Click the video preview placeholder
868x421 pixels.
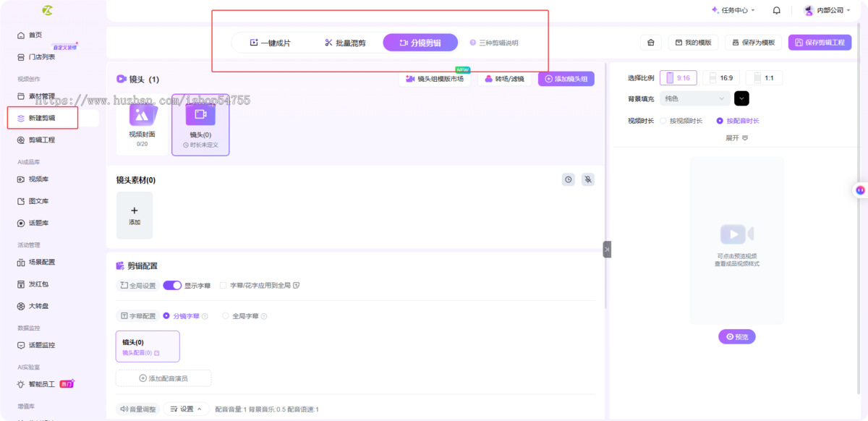(736, 240)
